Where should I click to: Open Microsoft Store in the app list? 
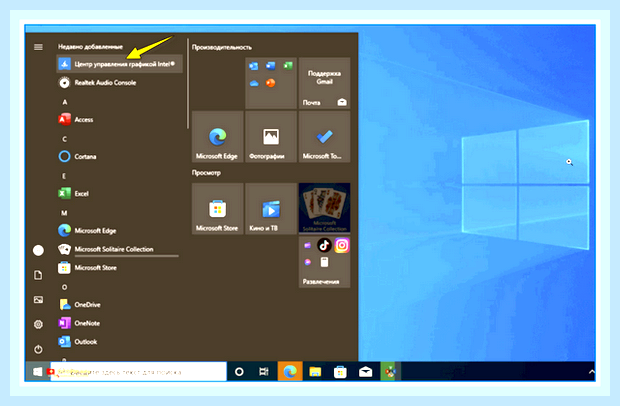pos(119,268)
